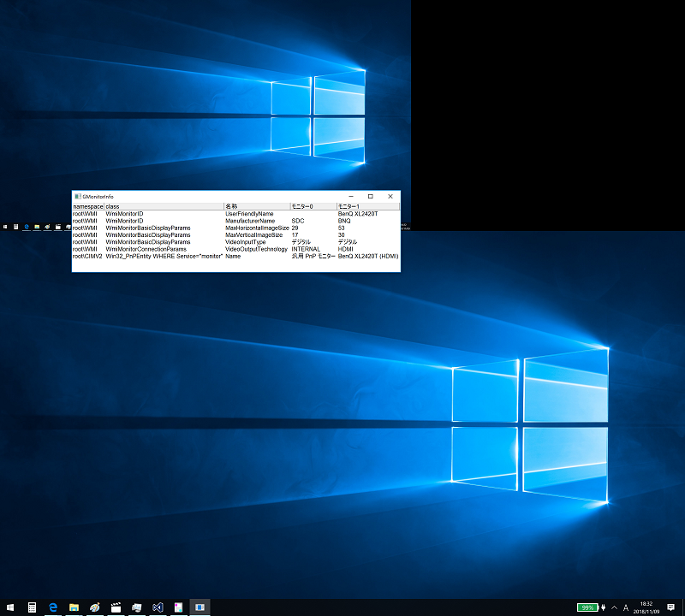
Task: Open Start on the upper monitor's small taskbar
Action: pos(5,227)
